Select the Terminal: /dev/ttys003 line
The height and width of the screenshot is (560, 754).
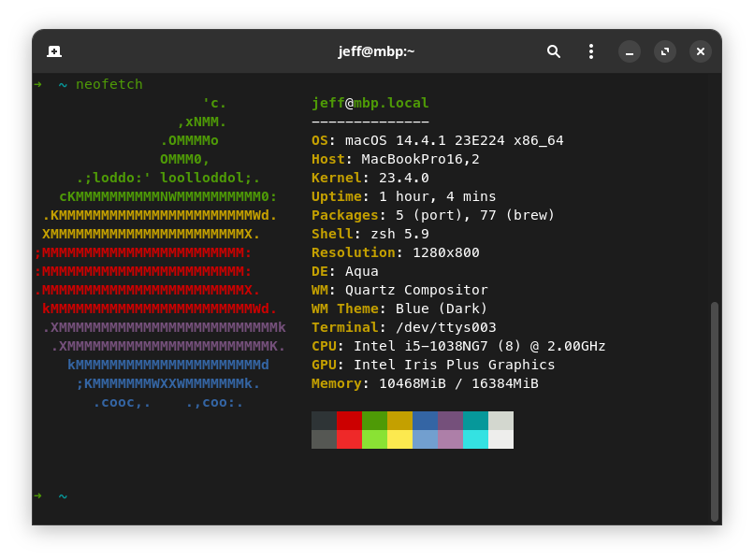pyautogui.click(x=403, y=327)
